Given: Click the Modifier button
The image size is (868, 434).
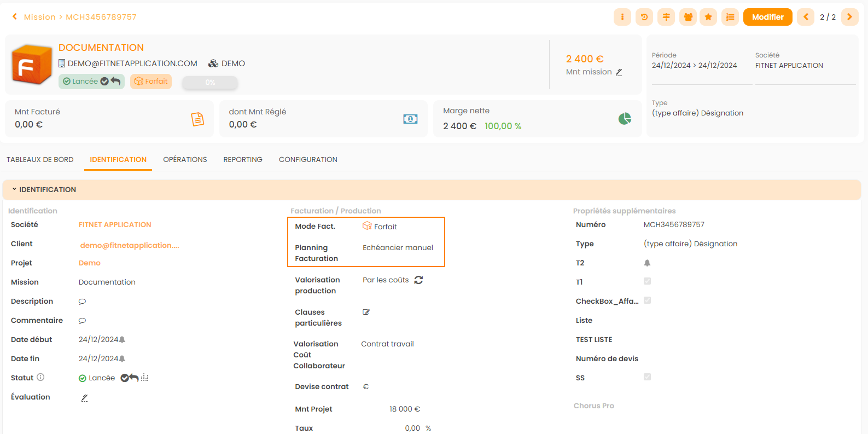Looking at the screenshot, I should [767, 17].
